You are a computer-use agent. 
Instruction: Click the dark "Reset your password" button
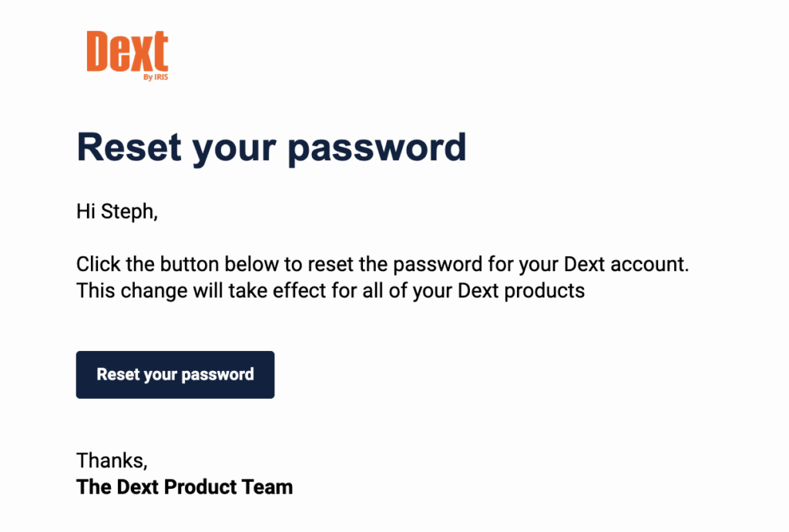tap(175, 375)
